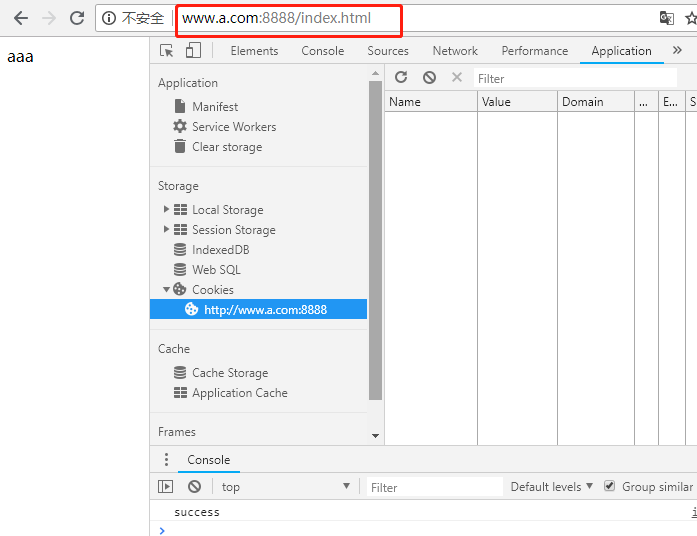Clear all cookies with the block icon

[429, 78]
